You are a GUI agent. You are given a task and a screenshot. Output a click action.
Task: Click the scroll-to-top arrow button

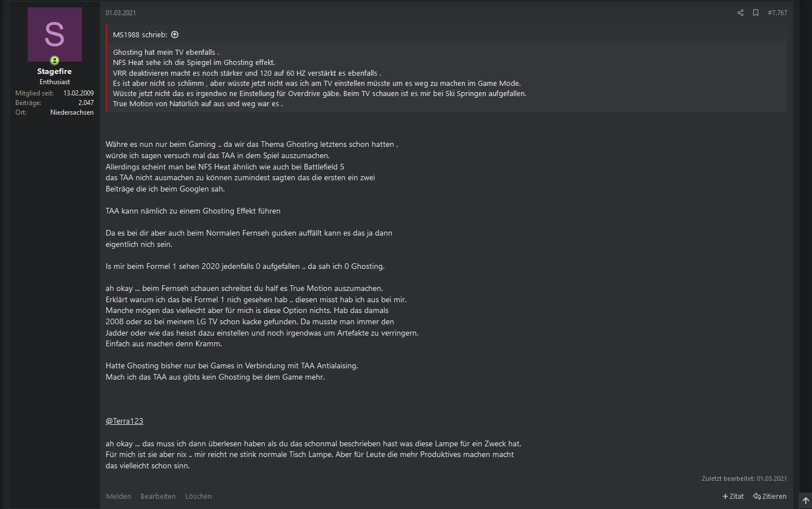pyautogui.click(x=805, y=501)
